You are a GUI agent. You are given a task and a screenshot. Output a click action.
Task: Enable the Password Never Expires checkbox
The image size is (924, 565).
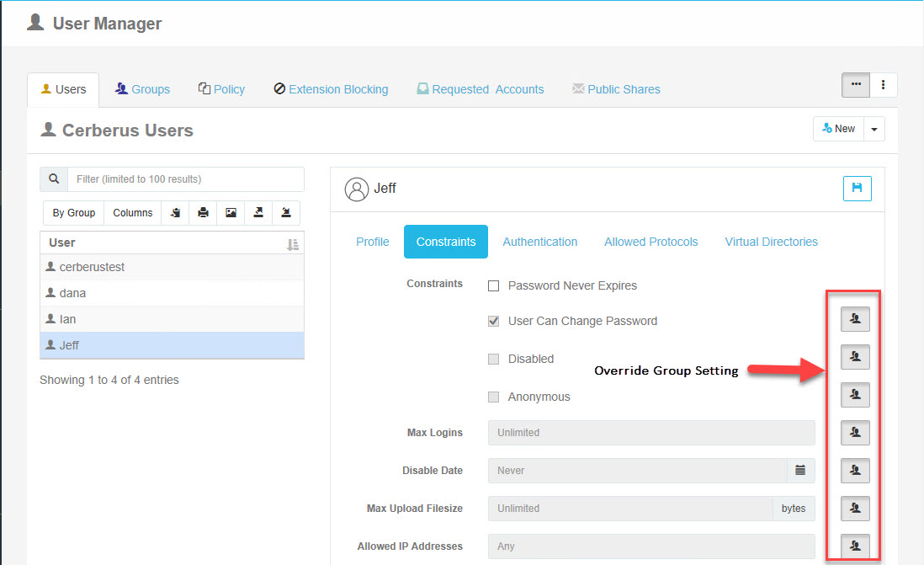494,286
